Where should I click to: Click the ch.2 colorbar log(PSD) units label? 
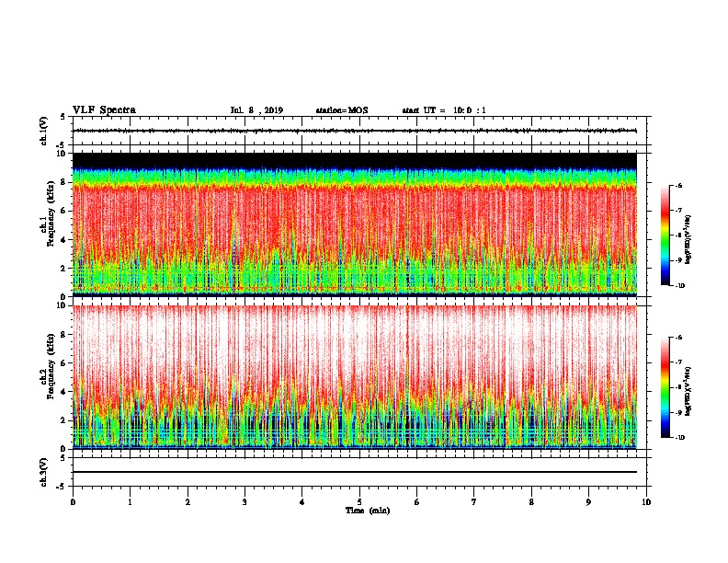(688, 392)
